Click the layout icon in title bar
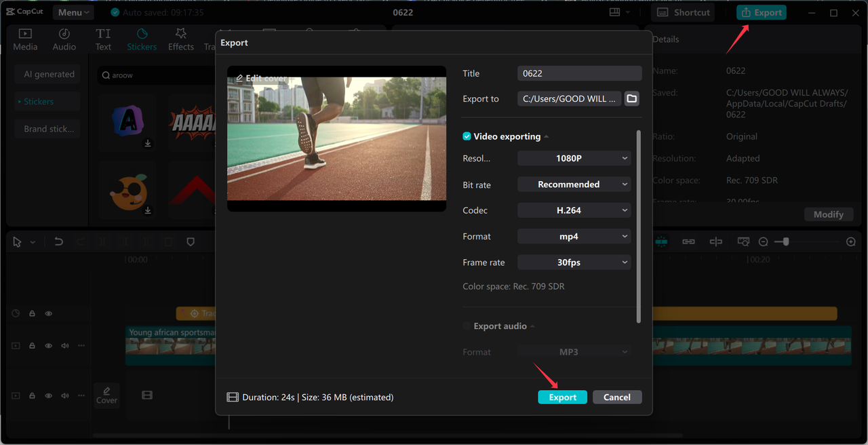 click(x=614, y=12)
